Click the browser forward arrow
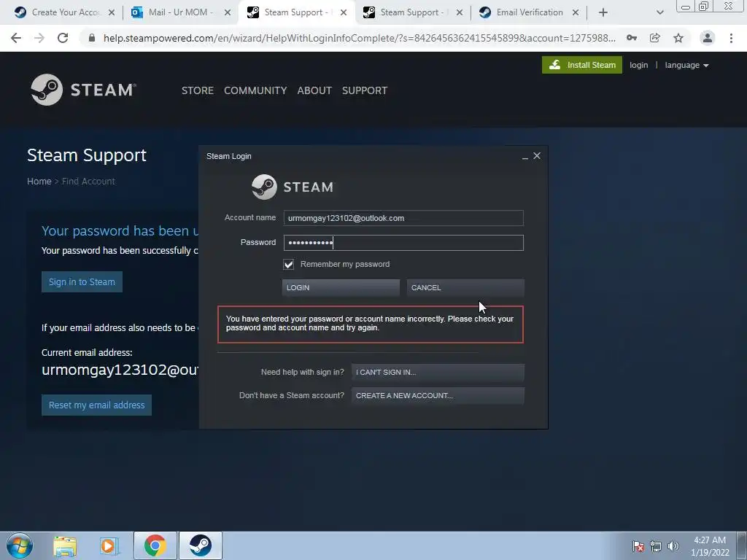Image resolution: width=747 pixels, height=560 pixels. [39, 38]
